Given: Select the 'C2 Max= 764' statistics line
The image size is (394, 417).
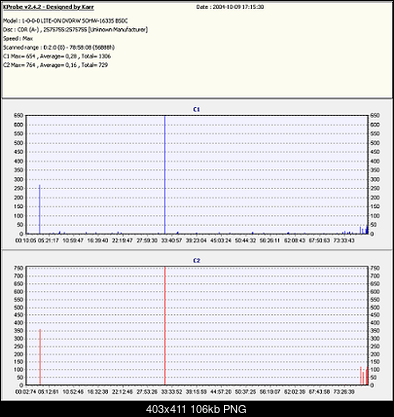Looking at the screenshot, I should [x=55, y=65].
